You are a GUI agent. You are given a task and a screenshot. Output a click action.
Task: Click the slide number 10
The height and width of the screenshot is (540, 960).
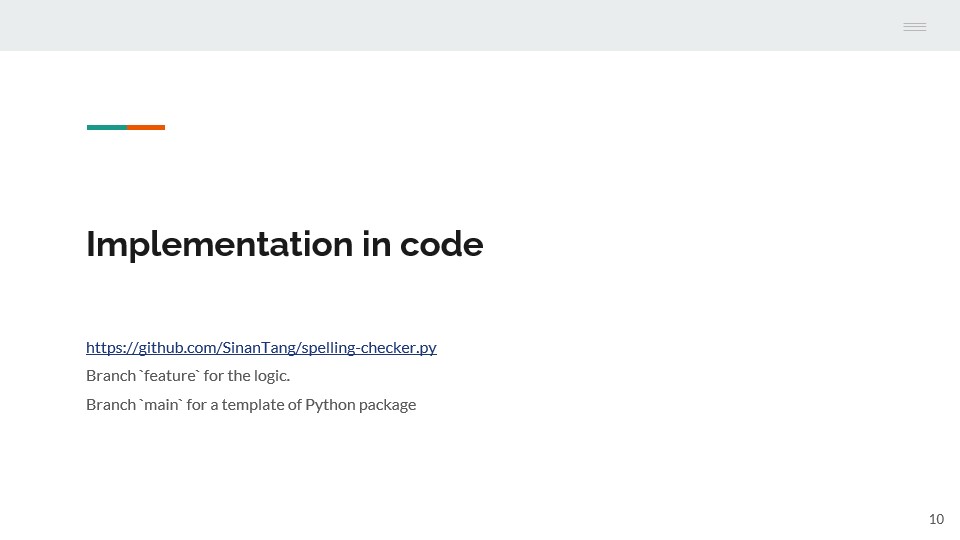click(936, 519)
